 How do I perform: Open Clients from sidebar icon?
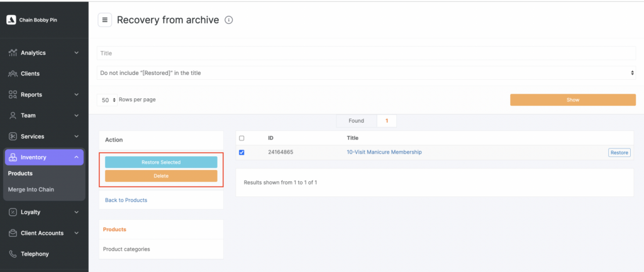pos(13,74)
